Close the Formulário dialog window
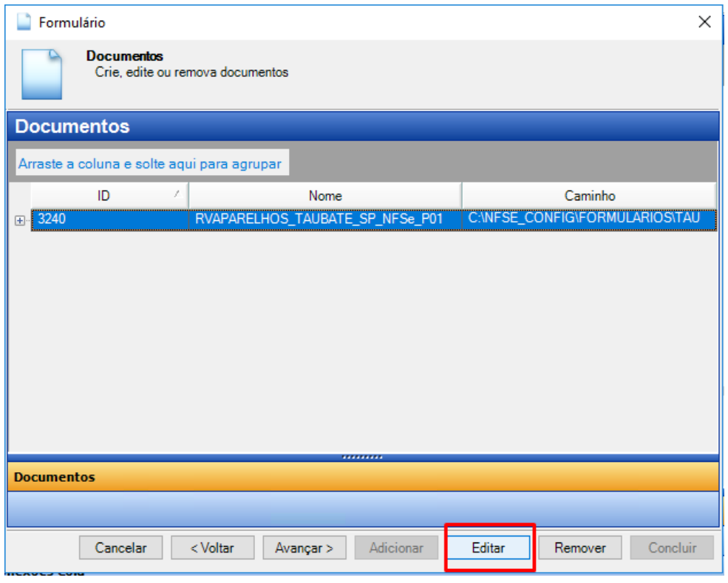This screenshot has height=583, width=728. (704, 22)
